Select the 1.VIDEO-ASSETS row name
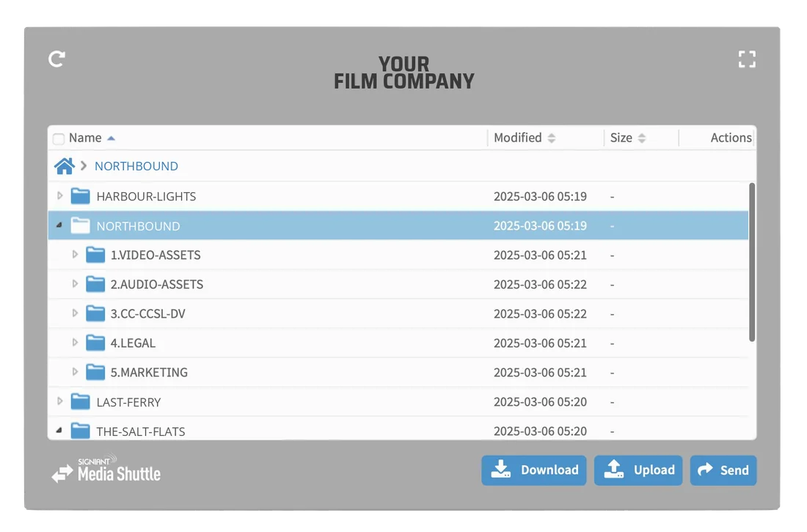The image size is (807, 532). pyautogui.click(x=156, y=255)
